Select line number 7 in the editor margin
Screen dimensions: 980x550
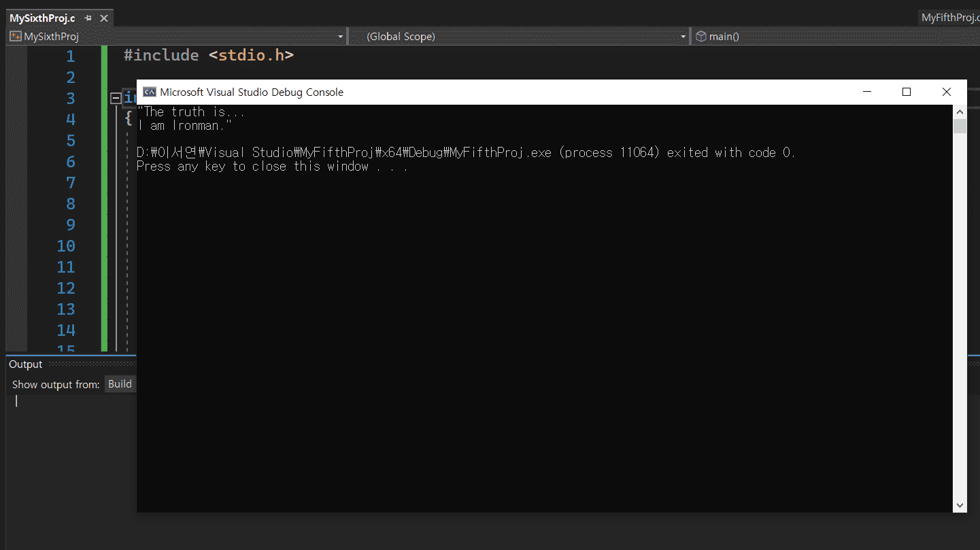[x=71, y=183]
